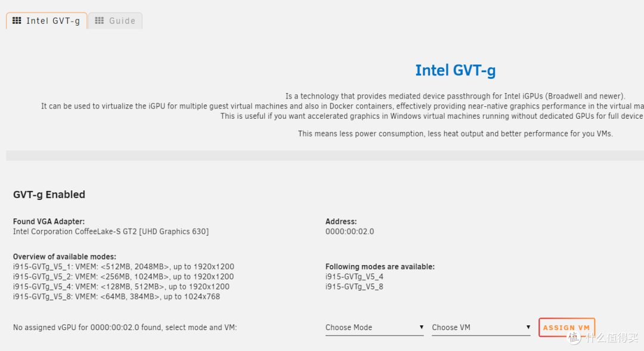Image resolution: width=644 pixels, height=351 pixels.
Task: Click the No assigned vGPU message
Action: [125, 328]
